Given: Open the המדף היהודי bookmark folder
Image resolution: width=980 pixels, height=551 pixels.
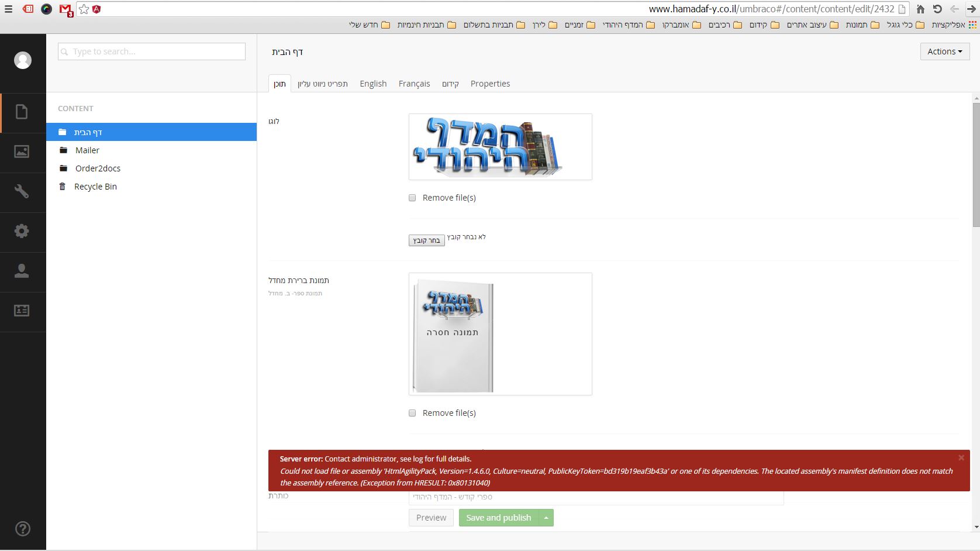Looking at the screenshot, I should pyautogui.click(x=629, y=25).
